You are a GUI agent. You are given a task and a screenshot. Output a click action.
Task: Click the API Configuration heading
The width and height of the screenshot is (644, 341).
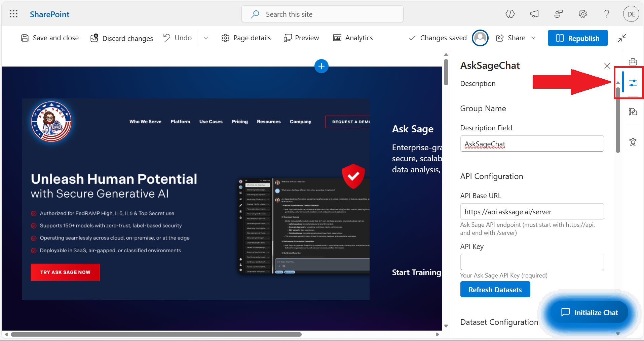coord(492,176)
